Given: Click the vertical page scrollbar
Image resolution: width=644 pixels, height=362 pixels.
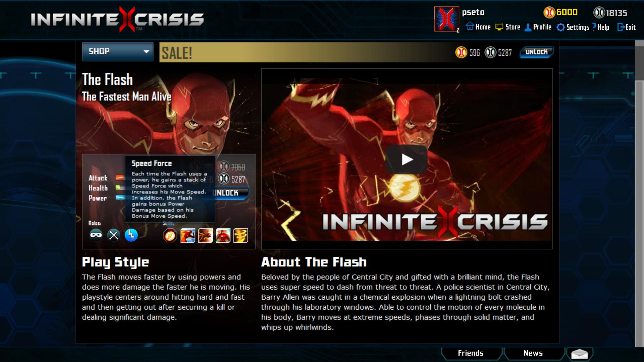Looking at the screenshot, I should coord(639,194).
